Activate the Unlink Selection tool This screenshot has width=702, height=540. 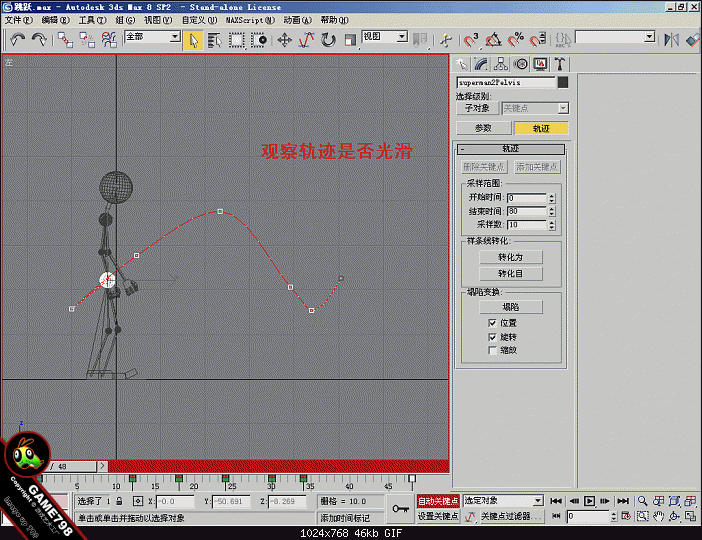click(x=87, y=40)
